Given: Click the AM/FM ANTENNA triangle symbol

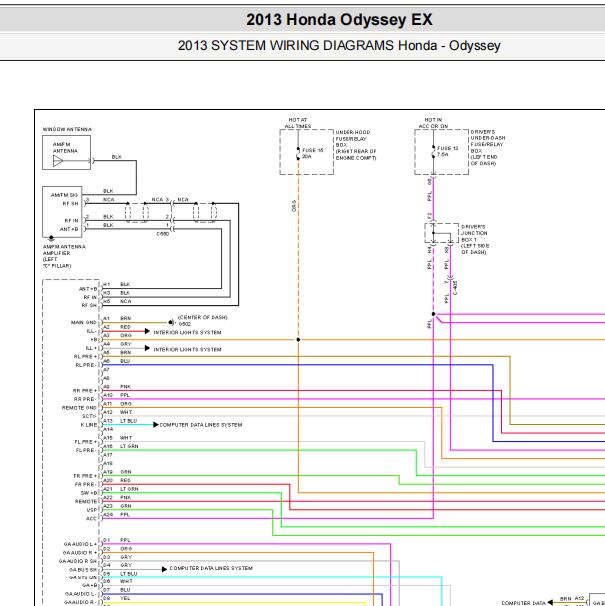Looking at the screenshot, I should tap(58, 161).
